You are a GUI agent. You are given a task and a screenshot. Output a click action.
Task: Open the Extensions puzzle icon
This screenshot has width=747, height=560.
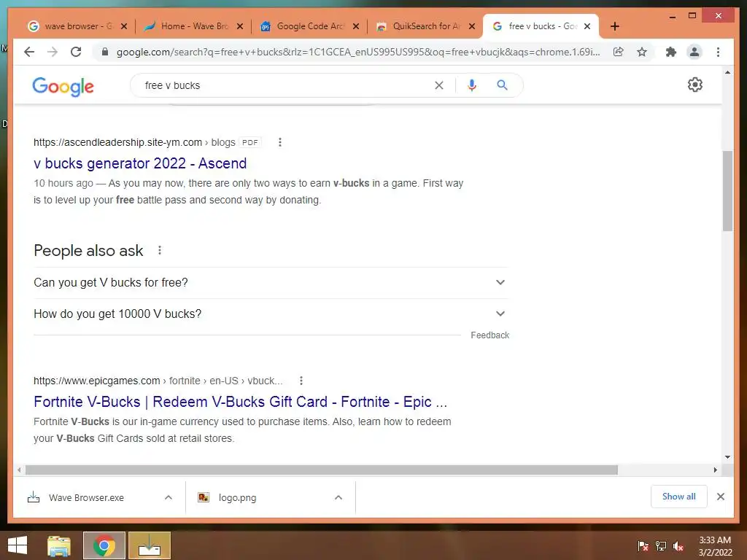coord(671,52)
